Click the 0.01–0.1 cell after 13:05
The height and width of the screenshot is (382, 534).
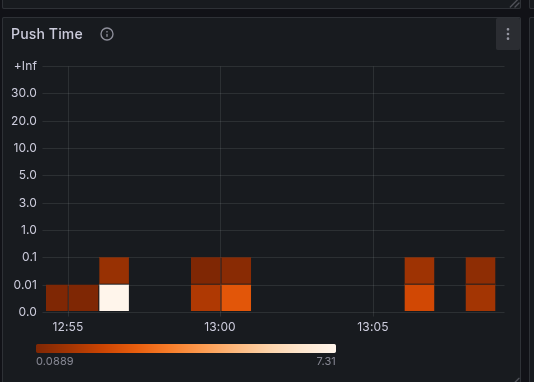(x=419, y=271)
